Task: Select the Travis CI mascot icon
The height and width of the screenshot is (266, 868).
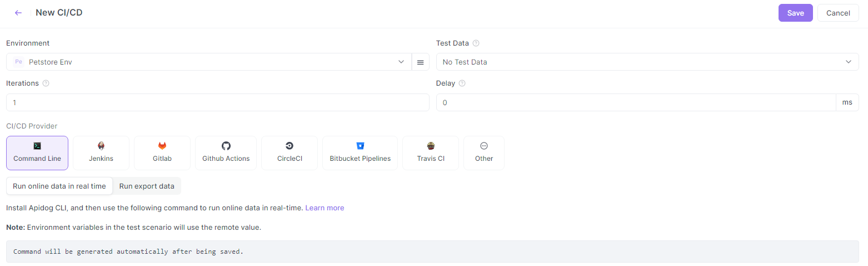Action: click(x=431, y=146)
